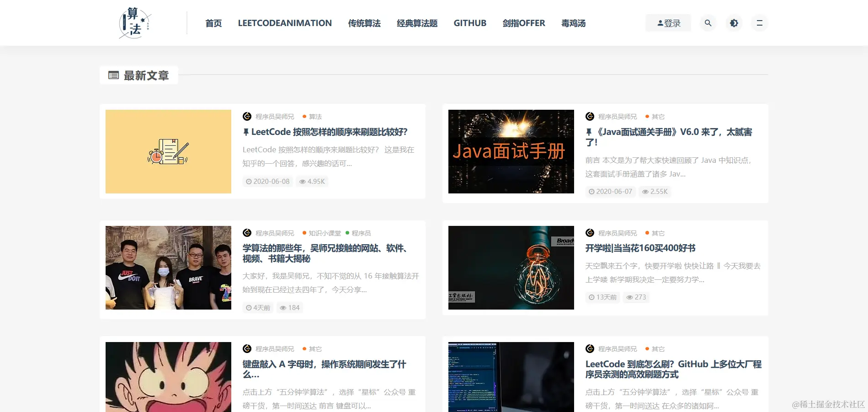Screen dimensions: 868x412
Task: Click author name 程序员吴师兄 on 开学啦 article
Action: point(618,233)
